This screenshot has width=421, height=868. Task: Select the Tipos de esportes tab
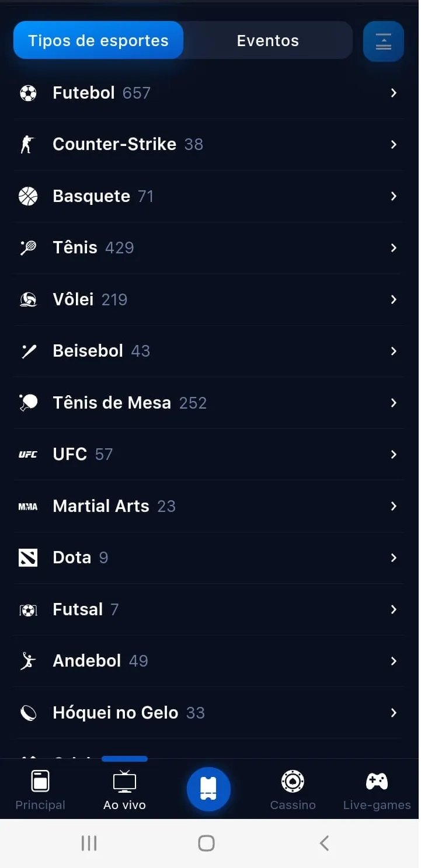pos(98,40)
